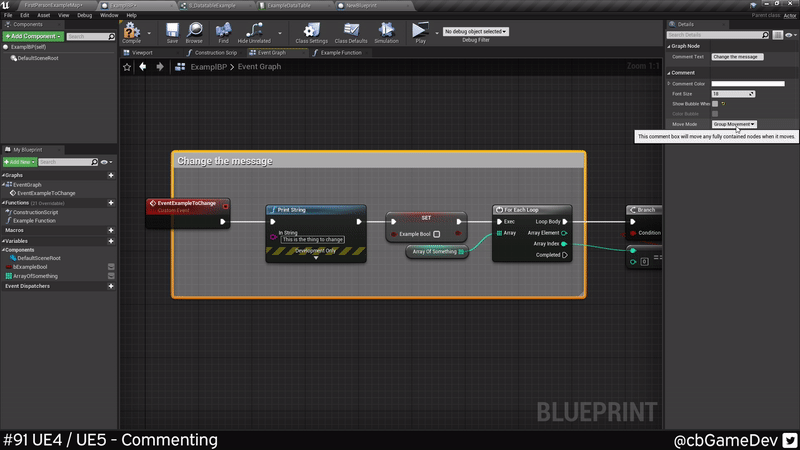
Task: Open Edit menu
Action: point(24,15)
